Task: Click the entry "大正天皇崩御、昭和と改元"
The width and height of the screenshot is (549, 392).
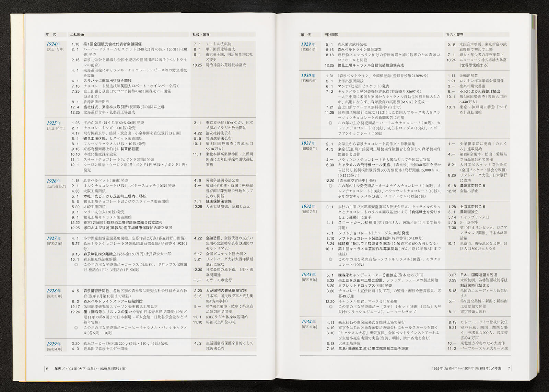Action: tap(228, 207)
